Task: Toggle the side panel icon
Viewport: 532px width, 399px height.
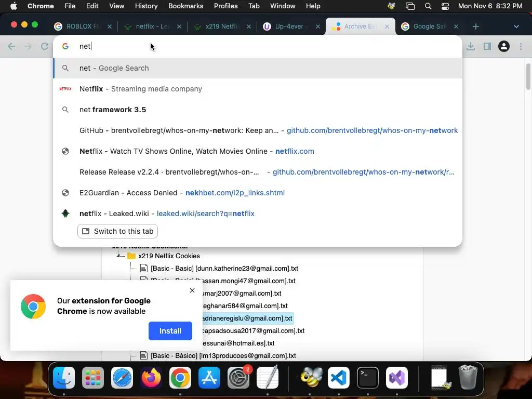Action: pyautogui.click(x=487, y=46)
